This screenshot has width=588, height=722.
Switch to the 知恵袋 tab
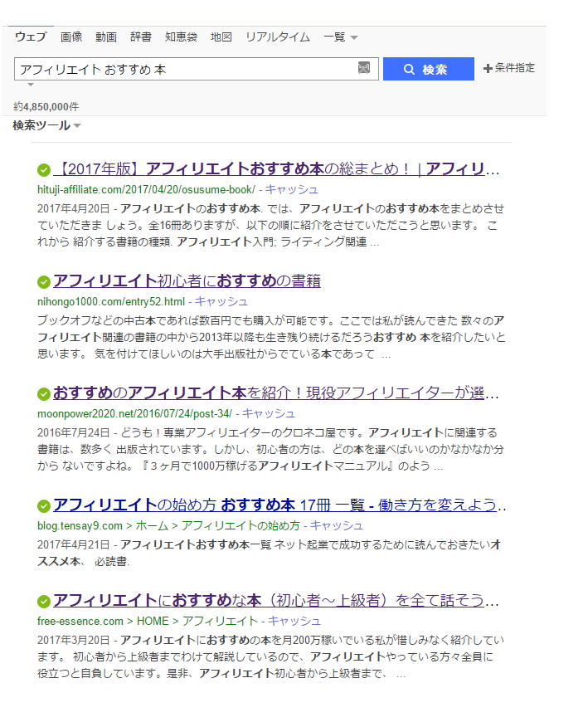pyautogui.click(x=181, y=37)
